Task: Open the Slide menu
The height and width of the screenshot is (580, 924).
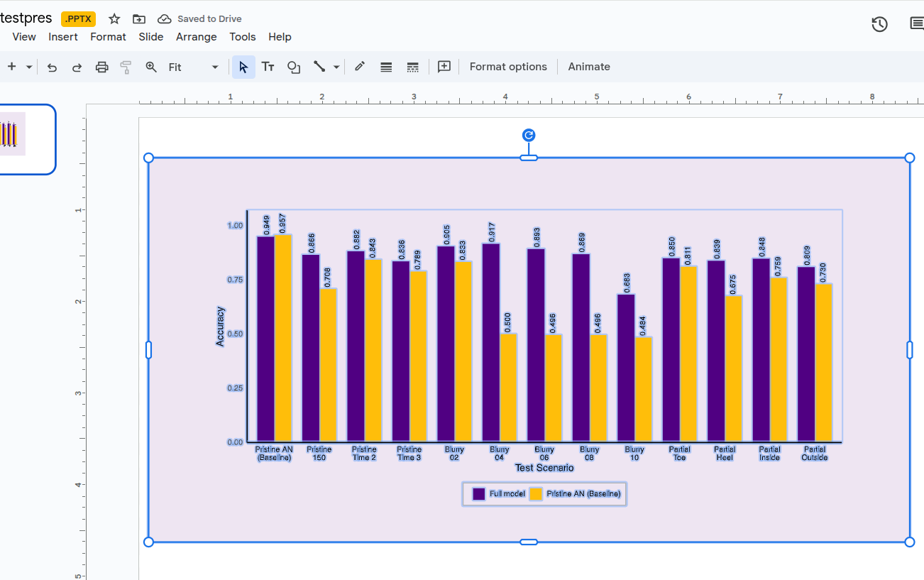Action: coord(151,37)
